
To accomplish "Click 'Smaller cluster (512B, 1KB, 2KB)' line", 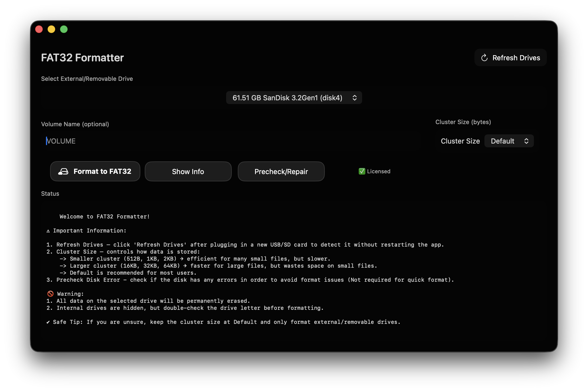I will 195,259.
